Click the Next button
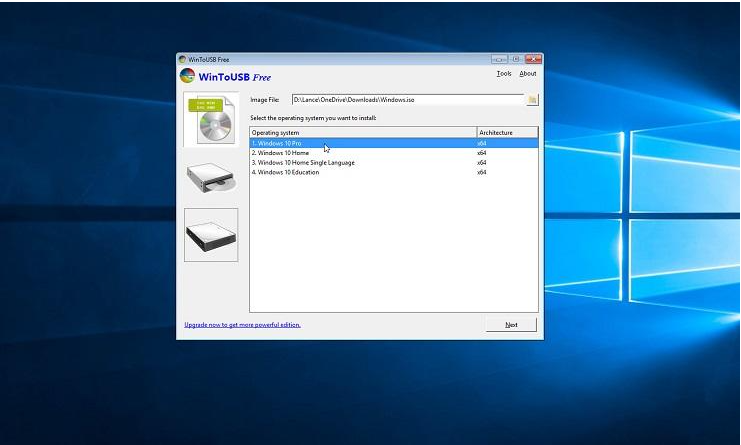The width and height of the screenshot is (741, 445). point(511,325)
